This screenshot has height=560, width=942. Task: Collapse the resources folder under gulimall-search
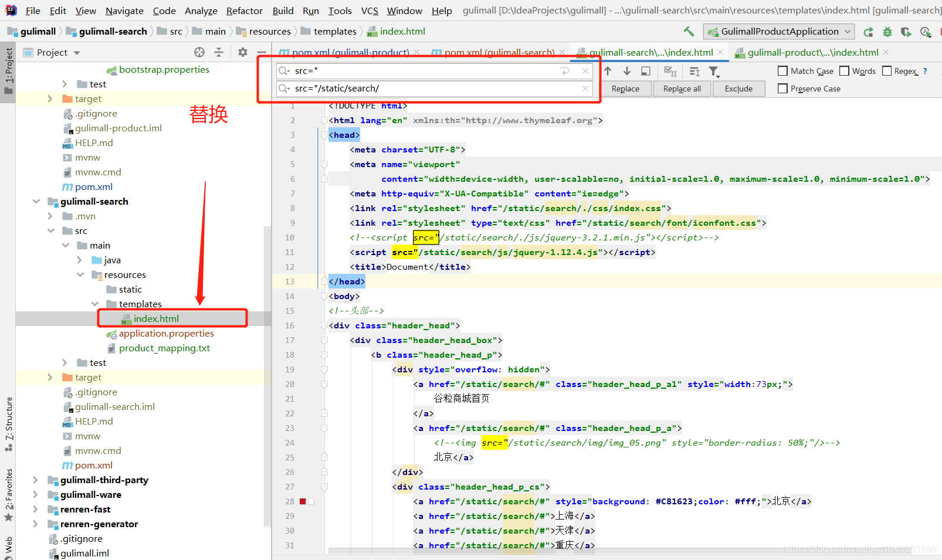tap(80, 274)
